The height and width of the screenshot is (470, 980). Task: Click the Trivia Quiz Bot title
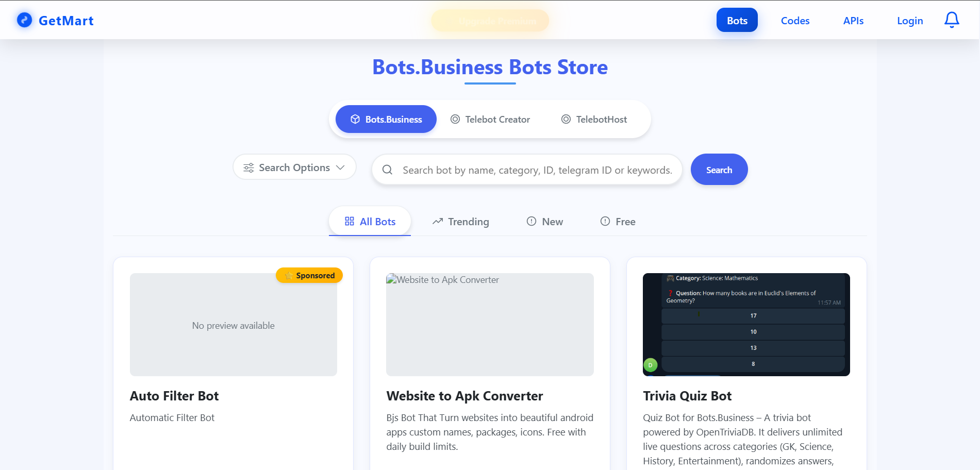pos(687,396)
